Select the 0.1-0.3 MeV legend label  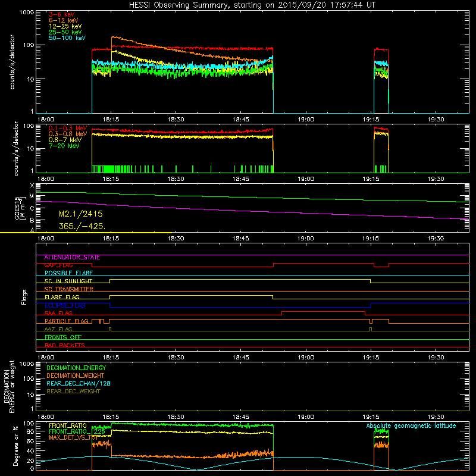pos(68,128)
